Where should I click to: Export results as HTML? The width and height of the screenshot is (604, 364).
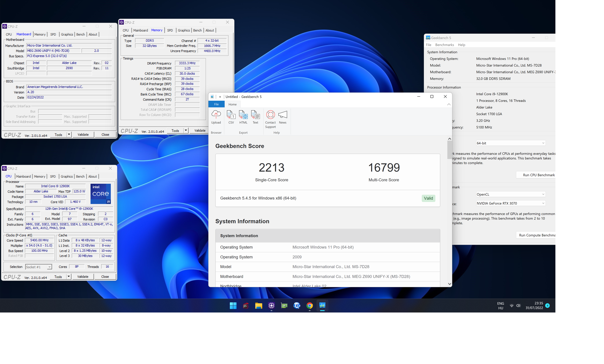coord(243,117)
